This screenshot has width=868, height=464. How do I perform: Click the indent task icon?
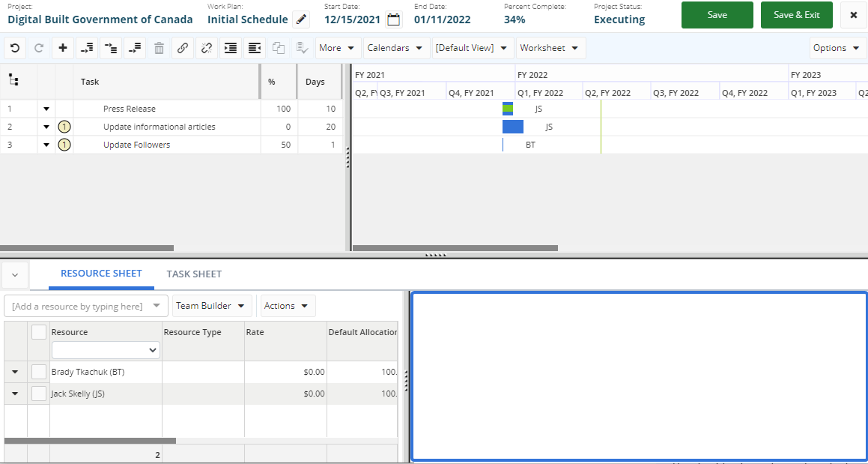[231, 48]
